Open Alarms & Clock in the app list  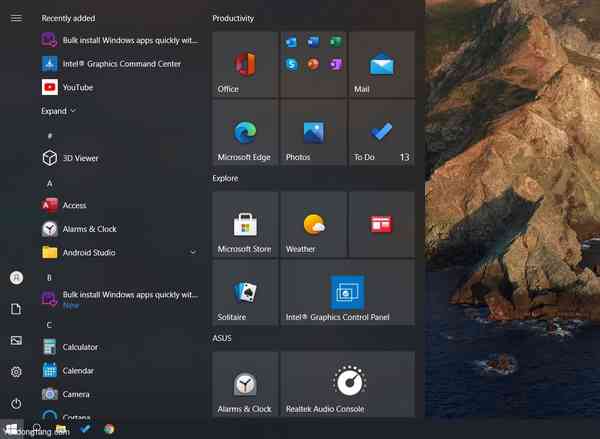(x=121, y=229)
